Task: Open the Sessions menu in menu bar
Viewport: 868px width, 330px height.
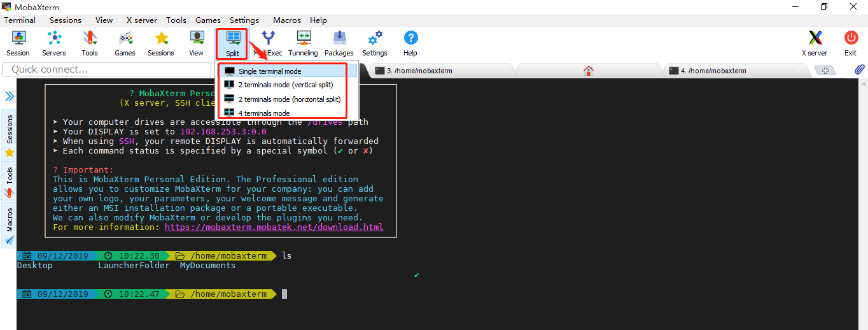Action: [66, 20]
